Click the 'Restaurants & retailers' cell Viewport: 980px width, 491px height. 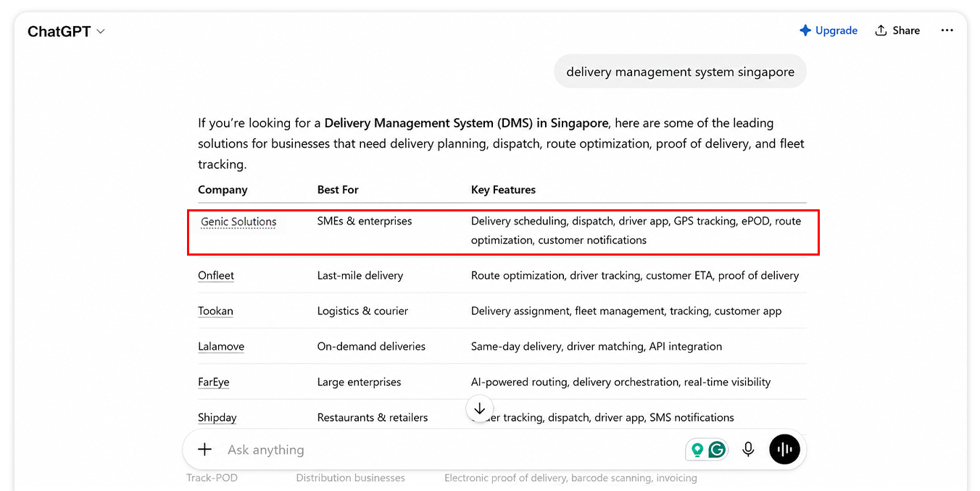[373, 417]
